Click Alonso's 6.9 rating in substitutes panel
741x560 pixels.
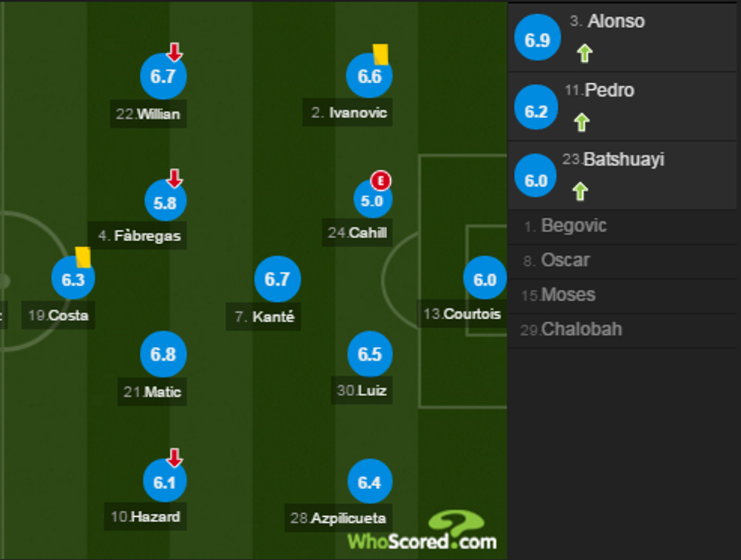[x=537, y=40]
